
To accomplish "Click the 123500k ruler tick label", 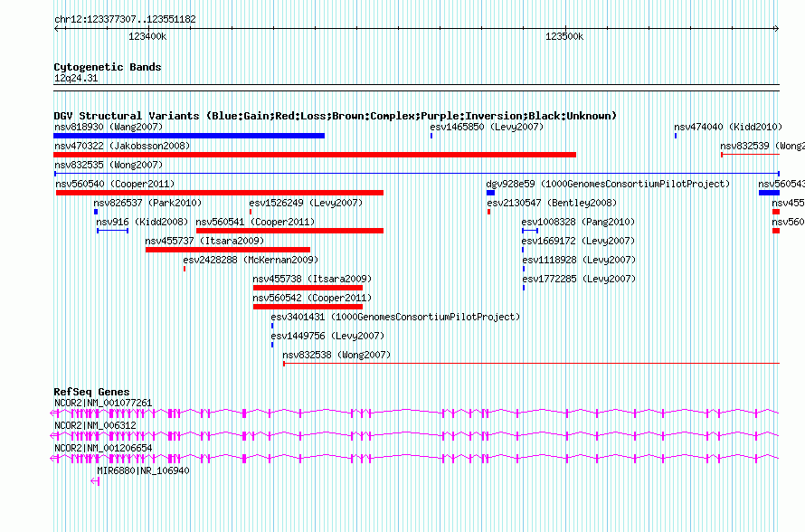I will (564, 37).
